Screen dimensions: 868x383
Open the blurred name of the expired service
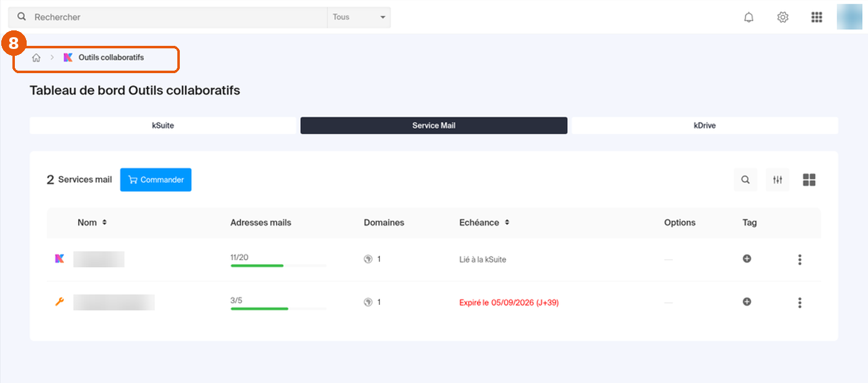click(114, 302)
